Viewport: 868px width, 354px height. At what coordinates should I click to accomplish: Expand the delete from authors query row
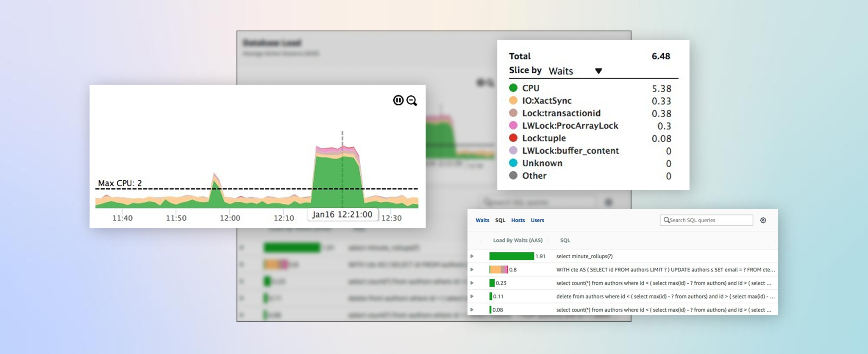472,296
